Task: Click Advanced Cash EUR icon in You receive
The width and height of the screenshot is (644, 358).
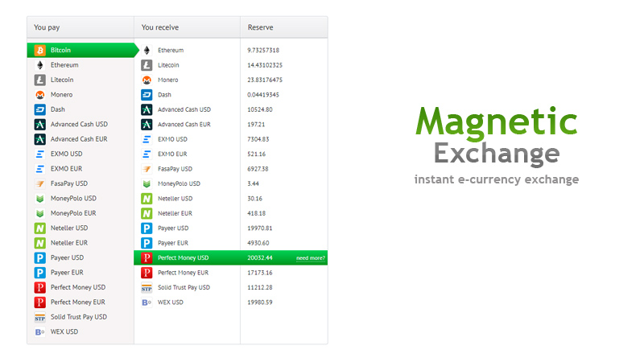Action: 147,124
